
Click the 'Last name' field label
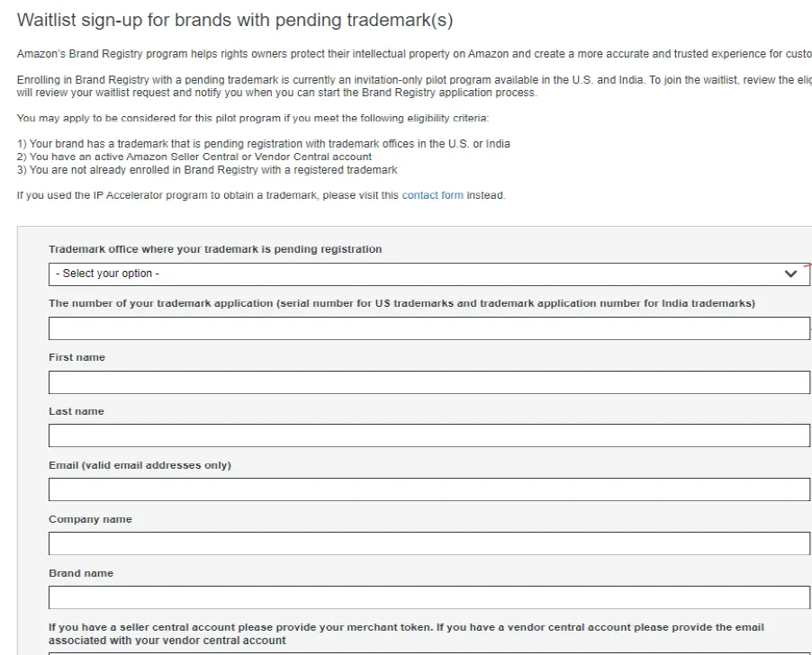click(x=77, y=411)
